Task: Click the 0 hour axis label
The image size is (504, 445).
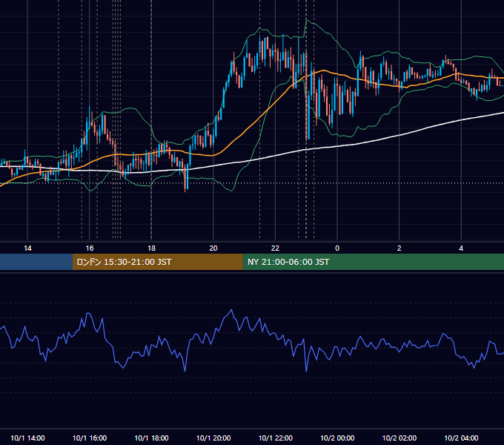Action: tap(337, 248)
